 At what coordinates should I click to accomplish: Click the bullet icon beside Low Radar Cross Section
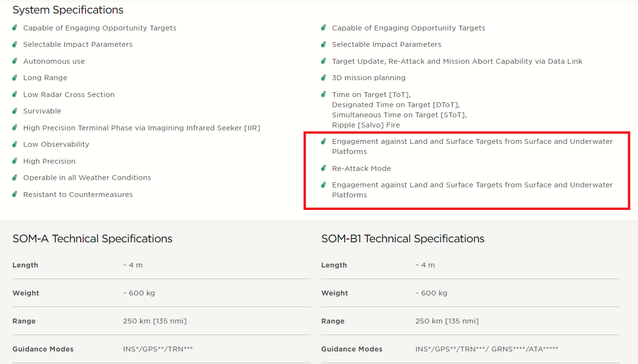click(x=15, y=95)
